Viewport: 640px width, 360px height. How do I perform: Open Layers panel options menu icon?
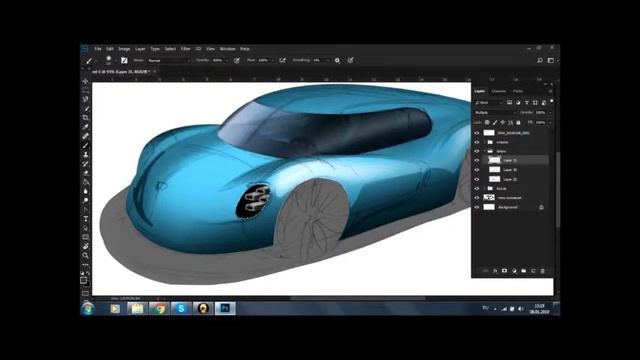click(550, 91)
